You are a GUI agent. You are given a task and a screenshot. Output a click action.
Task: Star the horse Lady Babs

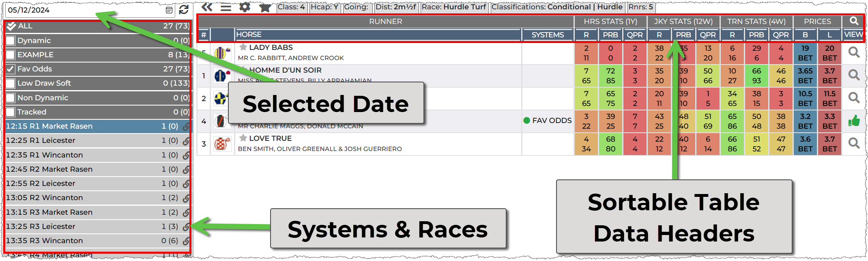point(243,47)
